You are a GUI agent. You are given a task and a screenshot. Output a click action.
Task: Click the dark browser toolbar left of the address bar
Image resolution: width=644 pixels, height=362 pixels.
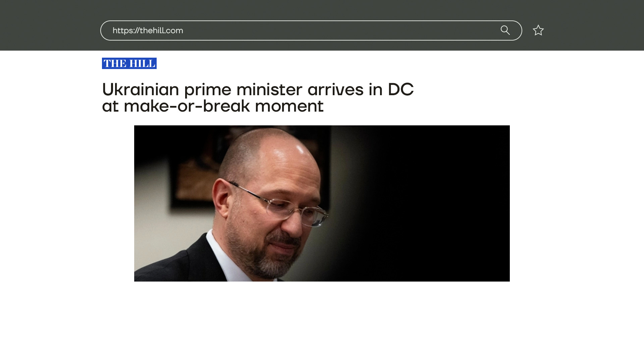coord(50,25)
